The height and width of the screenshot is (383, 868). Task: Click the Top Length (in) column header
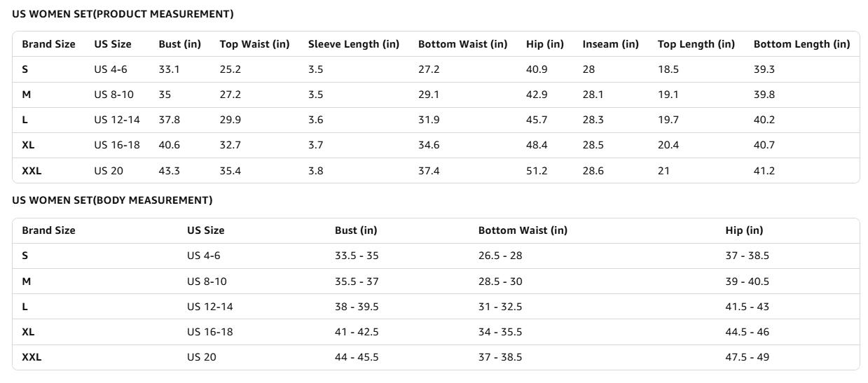click(x=696, y=44)
